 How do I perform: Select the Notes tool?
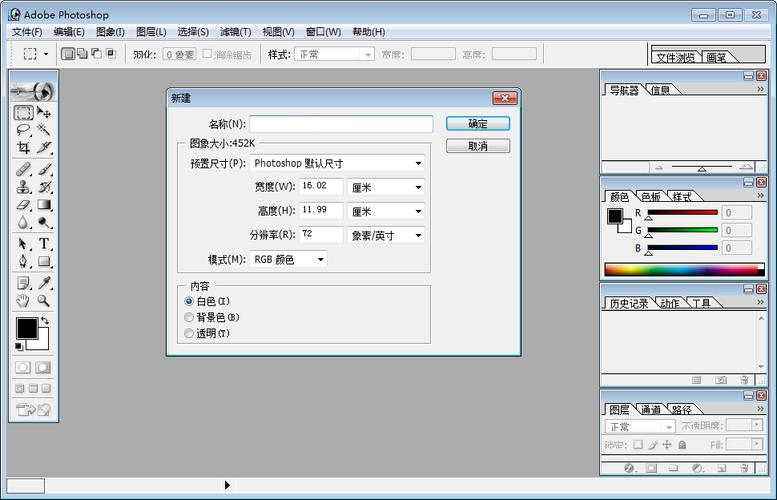(23, 283)
